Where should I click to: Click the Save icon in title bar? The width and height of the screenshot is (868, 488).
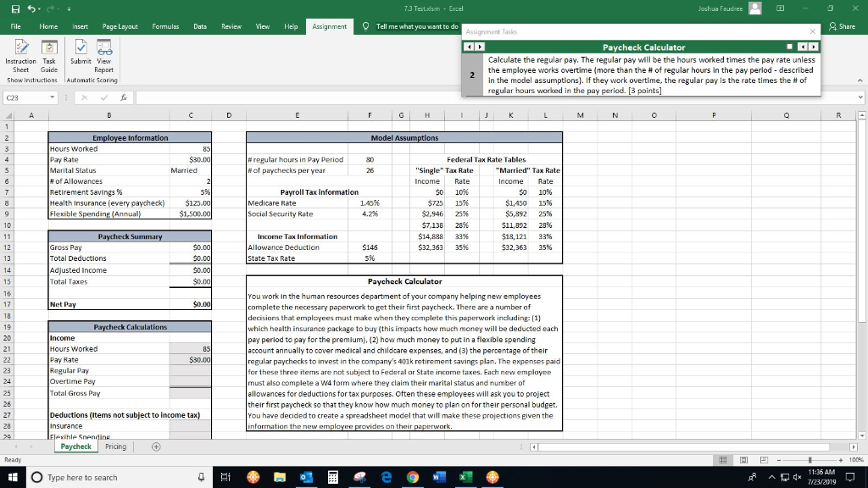(15, 8)
